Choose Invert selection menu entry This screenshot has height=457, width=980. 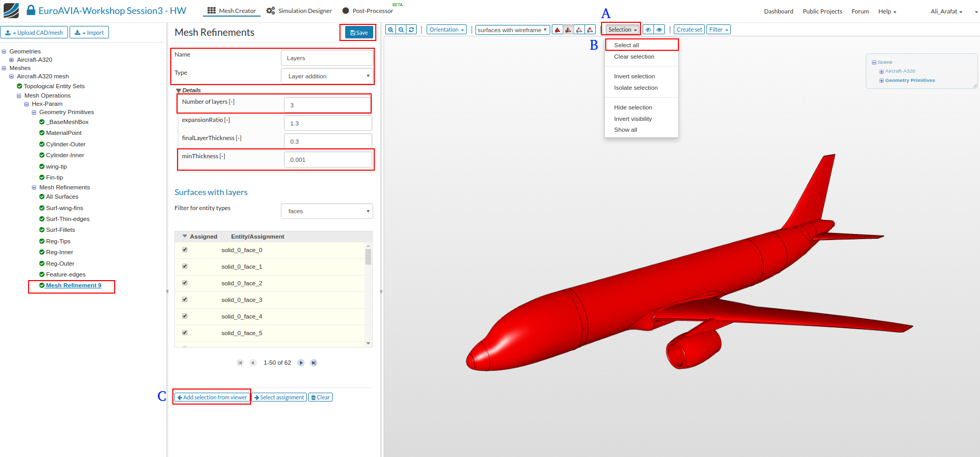[642, 76]
